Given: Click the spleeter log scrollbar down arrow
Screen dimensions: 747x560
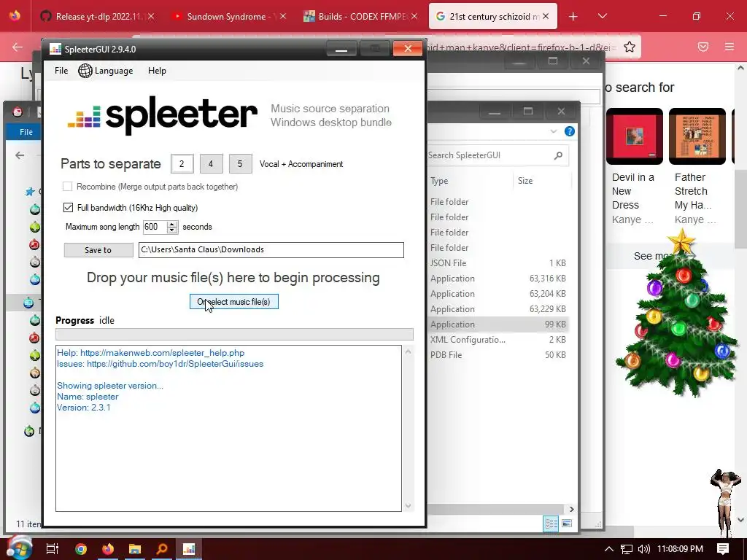Looking at the screenshot, I should [408, 506].
